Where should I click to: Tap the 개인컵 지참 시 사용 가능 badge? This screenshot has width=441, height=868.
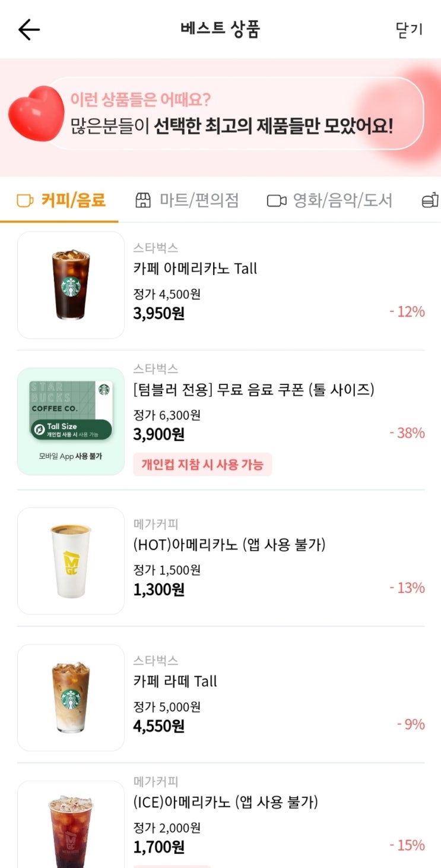pos(202,465)
